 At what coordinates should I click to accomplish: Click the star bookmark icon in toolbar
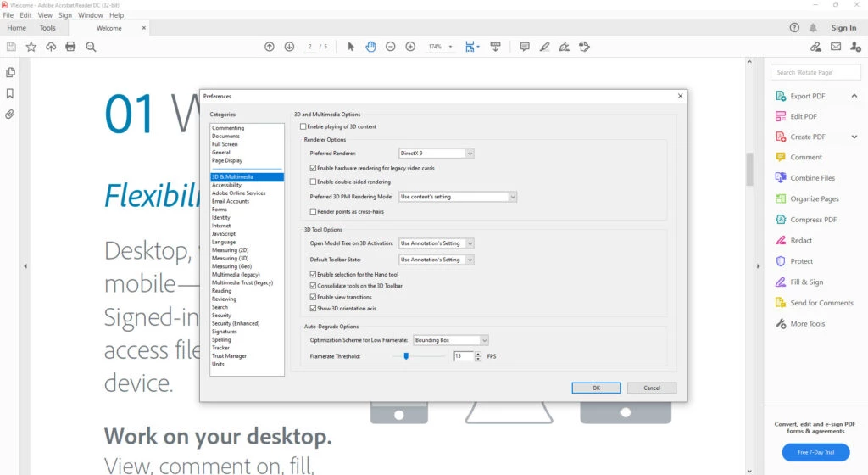31,47
